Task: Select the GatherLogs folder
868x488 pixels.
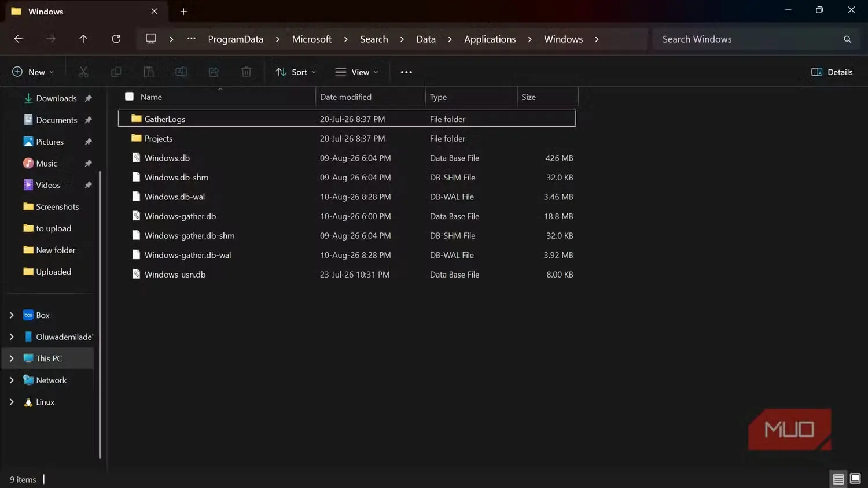Action: [x=347, y=119]
